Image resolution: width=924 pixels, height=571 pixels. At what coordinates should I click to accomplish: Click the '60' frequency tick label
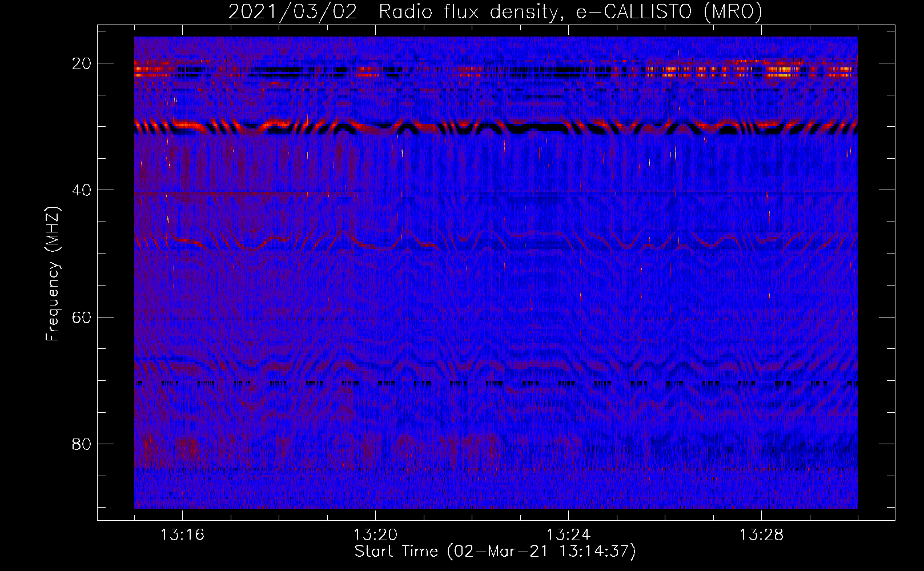(x=82, y=317)
